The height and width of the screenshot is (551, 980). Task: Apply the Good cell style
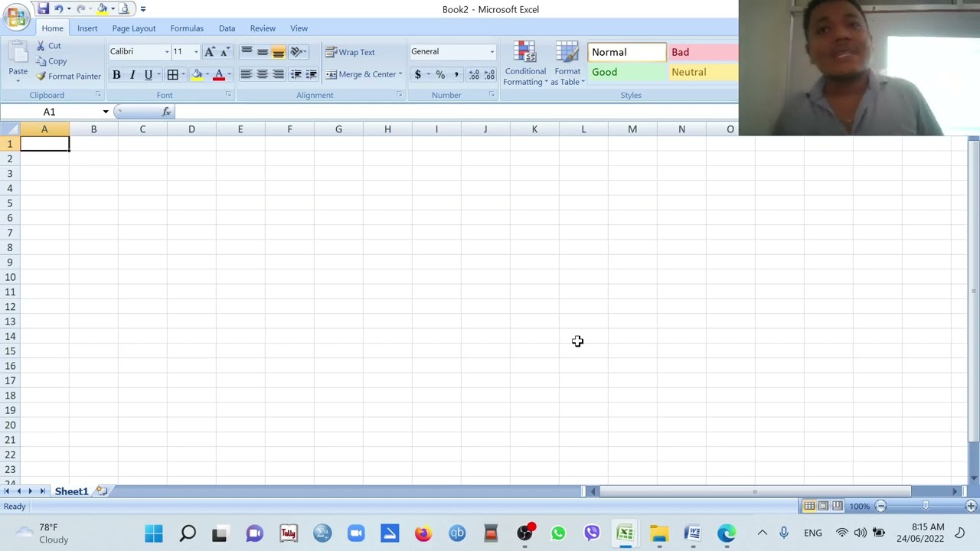tap(626, 72)
